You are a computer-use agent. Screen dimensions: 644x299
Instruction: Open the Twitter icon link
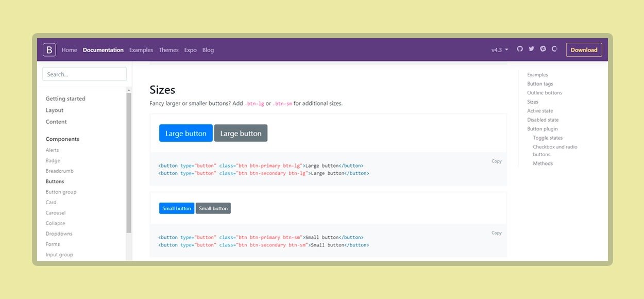(531, 49)
